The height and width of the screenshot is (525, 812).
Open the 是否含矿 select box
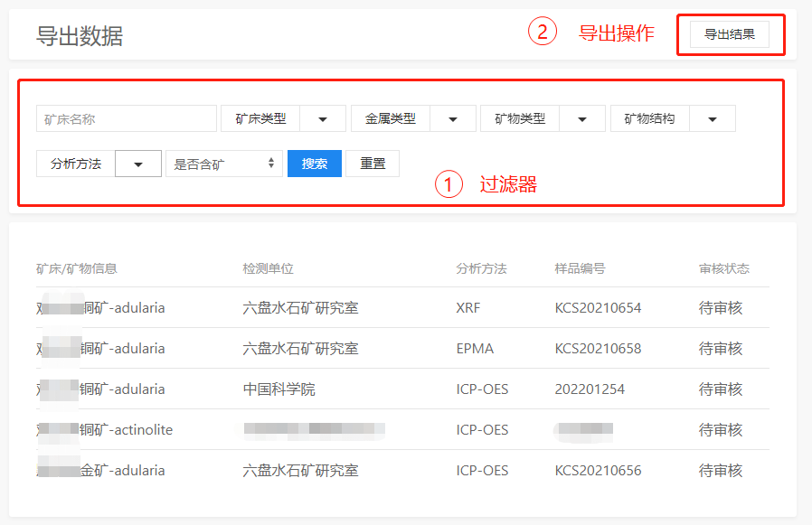pos(223,164)
